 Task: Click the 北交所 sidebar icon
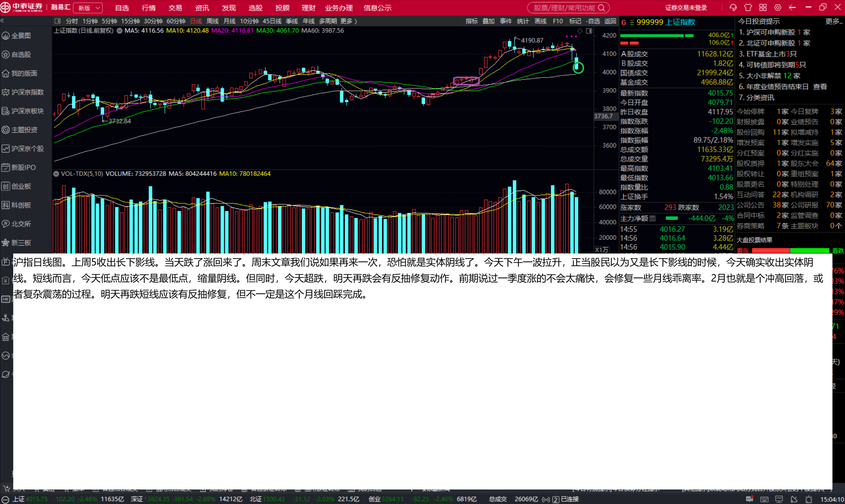(x=6, y=224)
